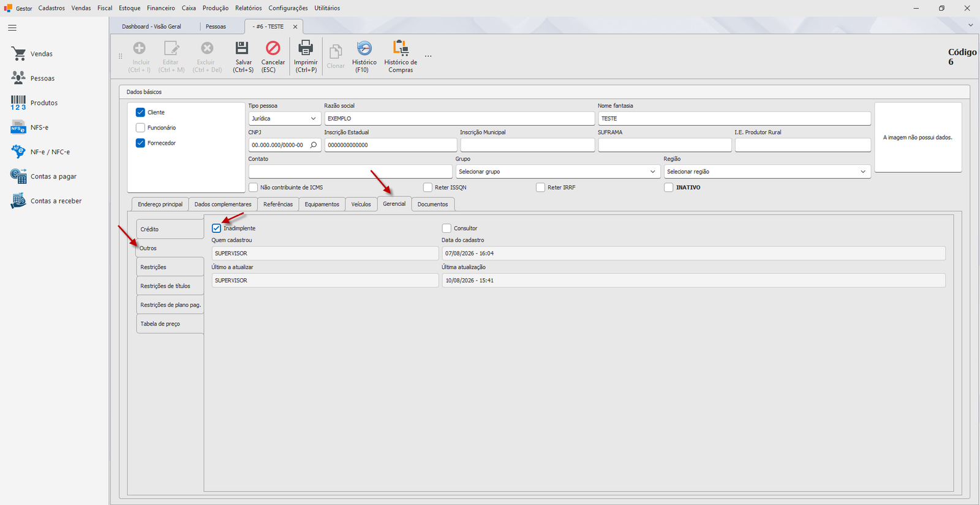Close the #6 - TESTE tab

(x=295, y=27)
